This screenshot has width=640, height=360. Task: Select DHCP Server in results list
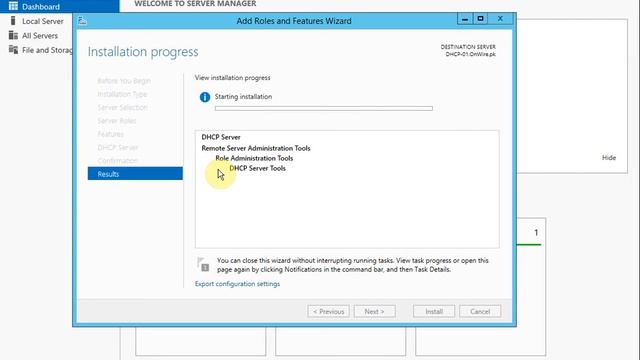coord(221,137)
